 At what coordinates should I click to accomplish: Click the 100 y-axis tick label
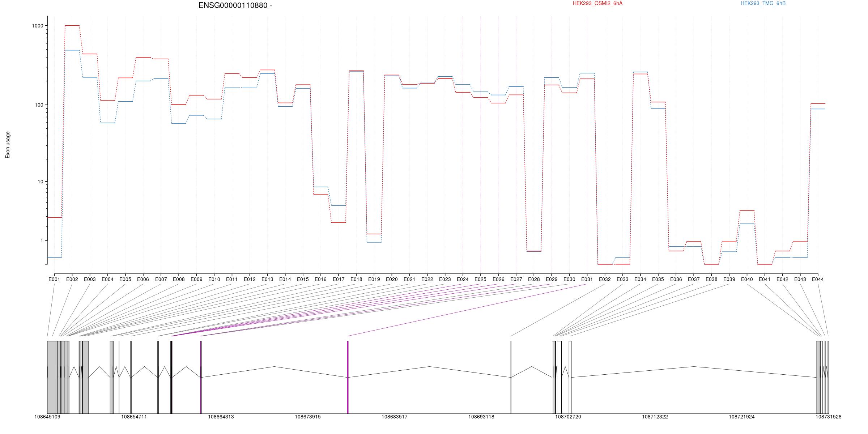click(x=39, y=105)
